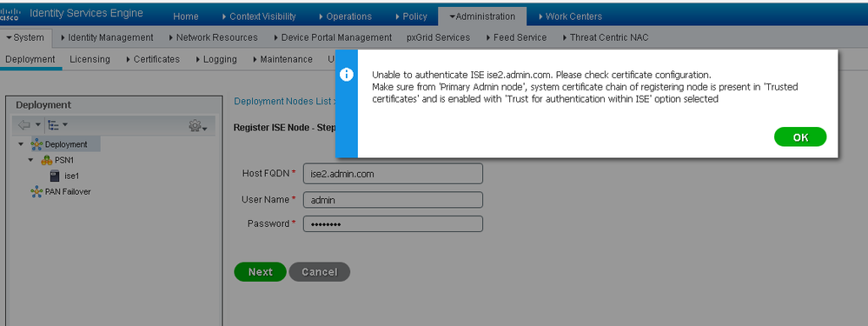Open Network Resources submenu
Viewport: 868px width, 326px height.
click(213, 37)
